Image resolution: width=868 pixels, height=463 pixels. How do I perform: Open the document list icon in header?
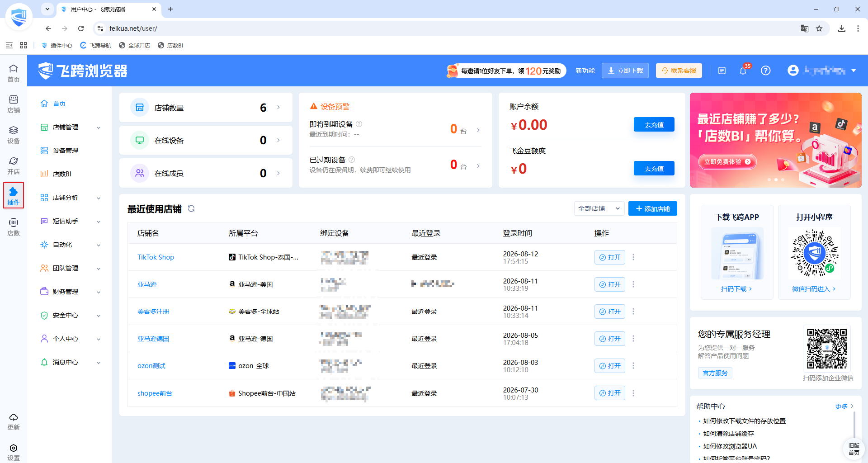pyautogui.click(x=722, y=71)
